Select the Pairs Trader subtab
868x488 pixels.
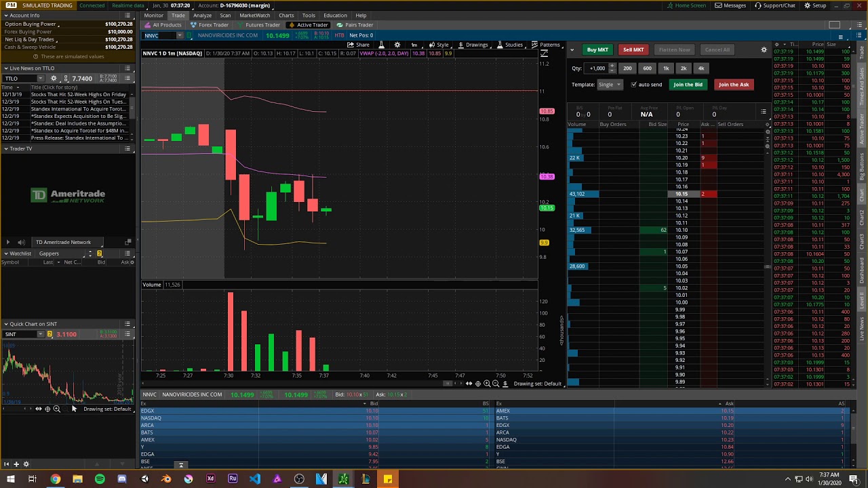point(355,25)
